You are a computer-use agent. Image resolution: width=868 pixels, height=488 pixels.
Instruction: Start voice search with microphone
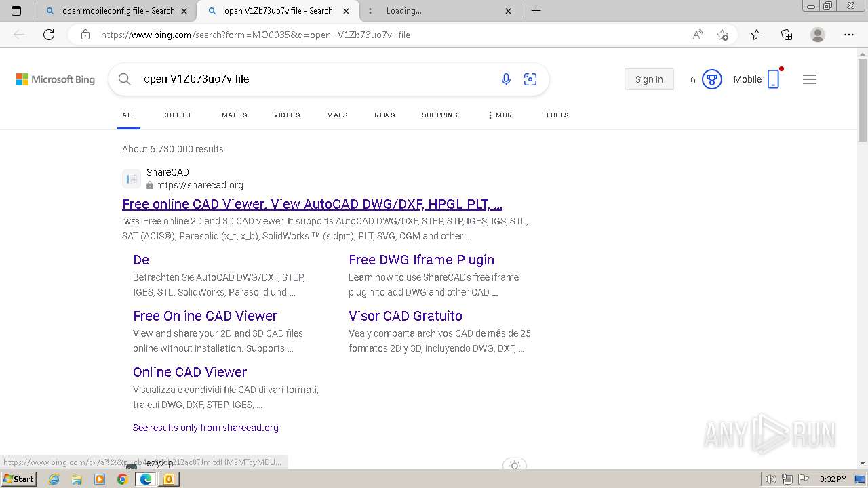click(506, 79)
